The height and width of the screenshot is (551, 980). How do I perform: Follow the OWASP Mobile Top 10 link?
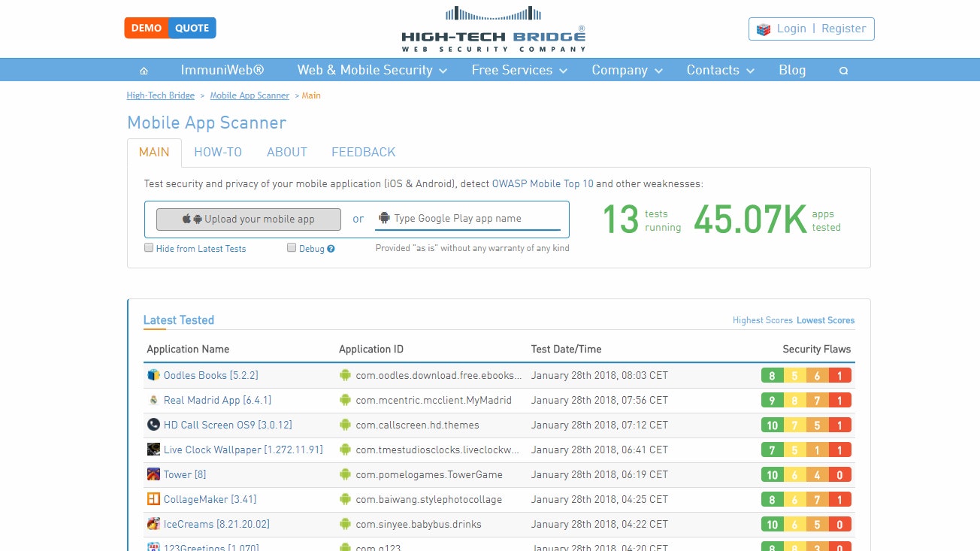(543, 183)
